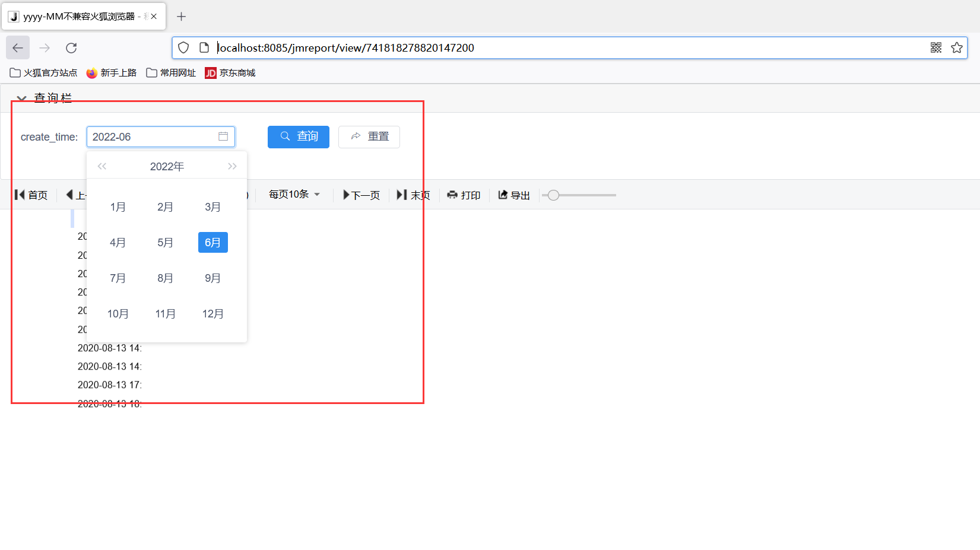
Task: Click the calendar icon in date field
Action: coord(223,136)
